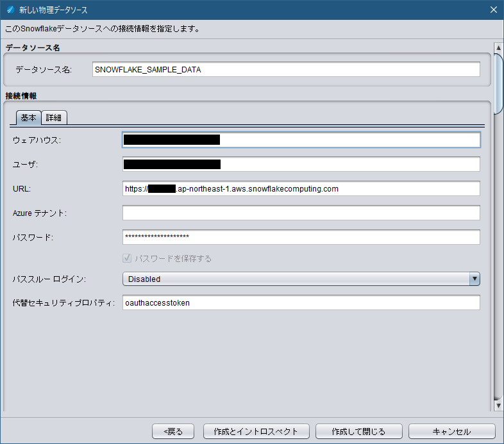Image resolution: width=504 pixels, height=444 pixels.
Task: Click the feather app icon in title bar
Action: click(10, 10)
